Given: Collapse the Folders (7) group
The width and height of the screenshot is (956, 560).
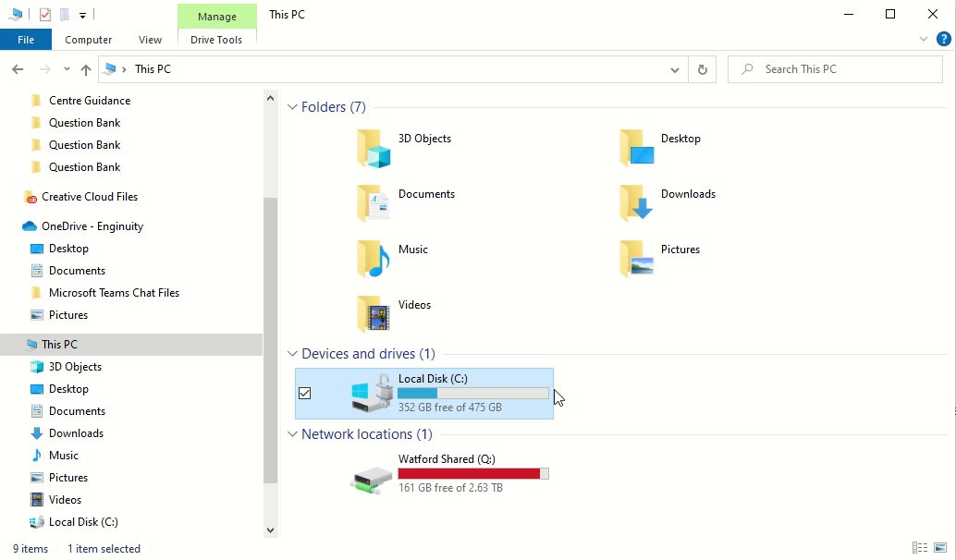Looking at the screenshot, I should (292, 107).
